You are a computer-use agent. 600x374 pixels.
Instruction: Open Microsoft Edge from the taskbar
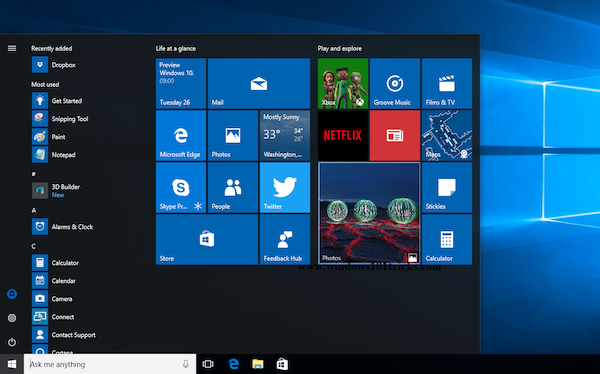coord(233,364)
